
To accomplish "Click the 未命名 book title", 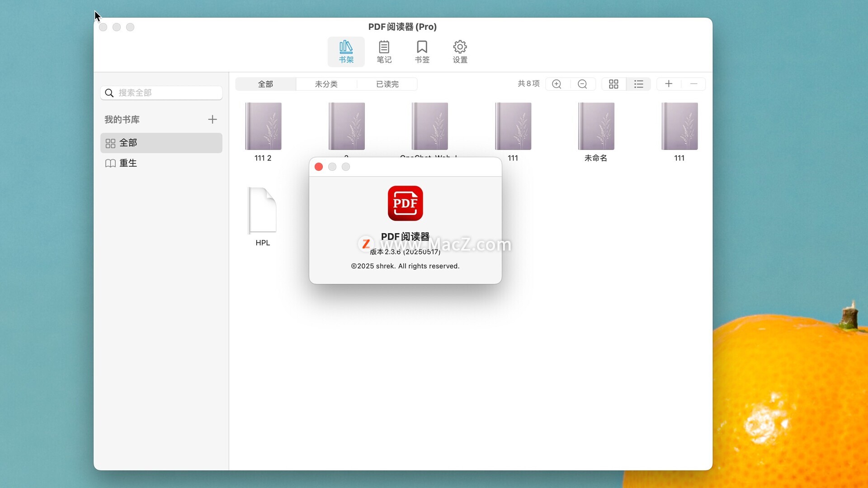I will pyautogui.click(x=596, y=158).
